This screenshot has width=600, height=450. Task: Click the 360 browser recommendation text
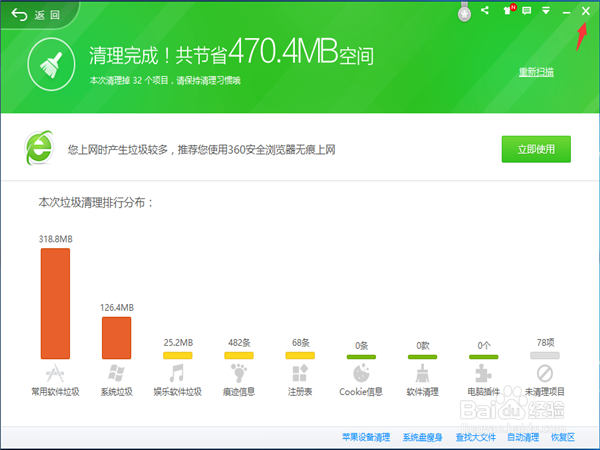click(202, 149)
